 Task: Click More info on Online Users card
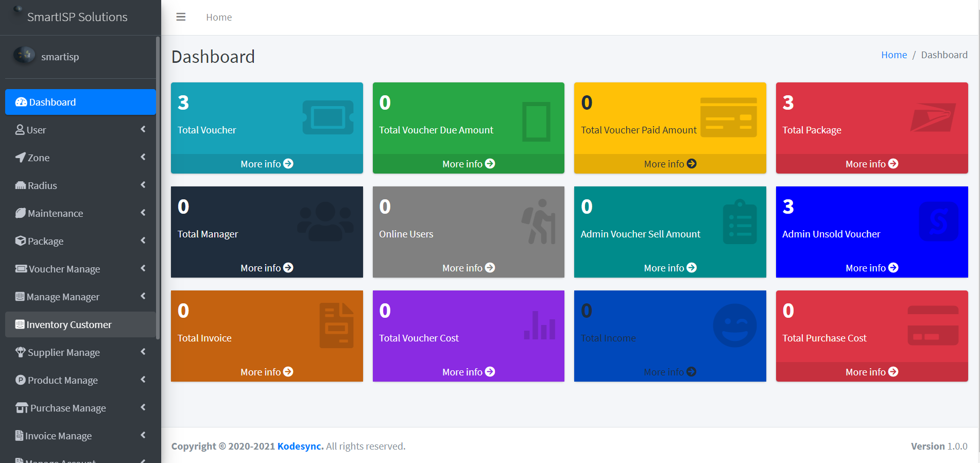469,268
